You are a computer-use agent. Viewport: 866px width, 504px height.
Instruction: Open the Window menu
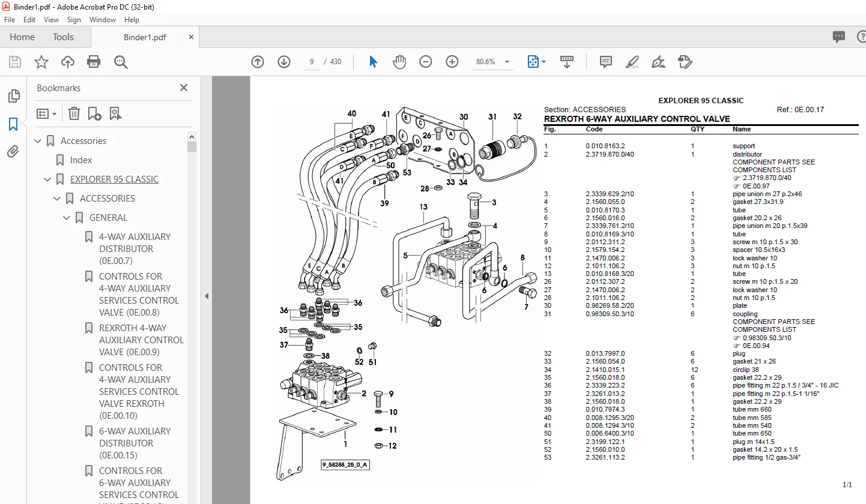103,20
